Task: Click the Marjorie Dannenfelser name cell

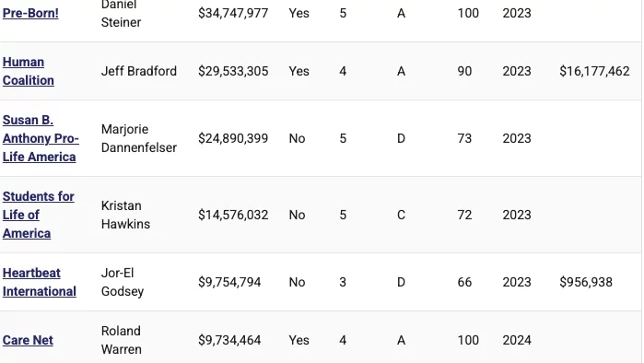Action: (x=139, y=138)
